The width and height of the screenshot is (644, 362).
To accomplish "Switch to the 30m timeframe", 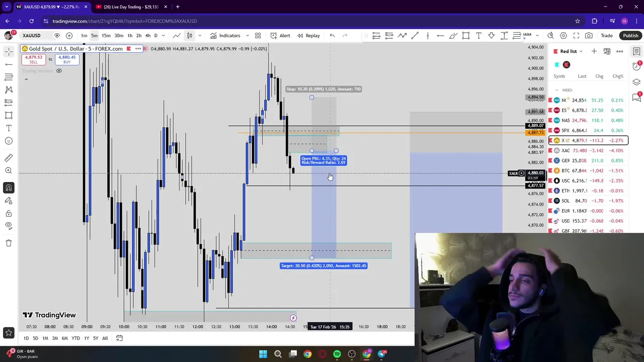I will (x=119, y=36).
